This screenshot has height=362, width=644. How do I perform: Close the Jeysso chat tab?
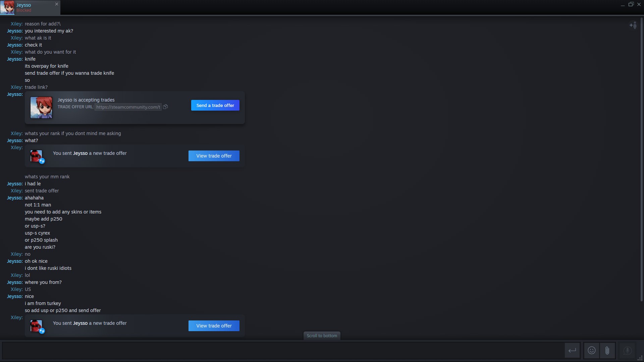point(57,4)
